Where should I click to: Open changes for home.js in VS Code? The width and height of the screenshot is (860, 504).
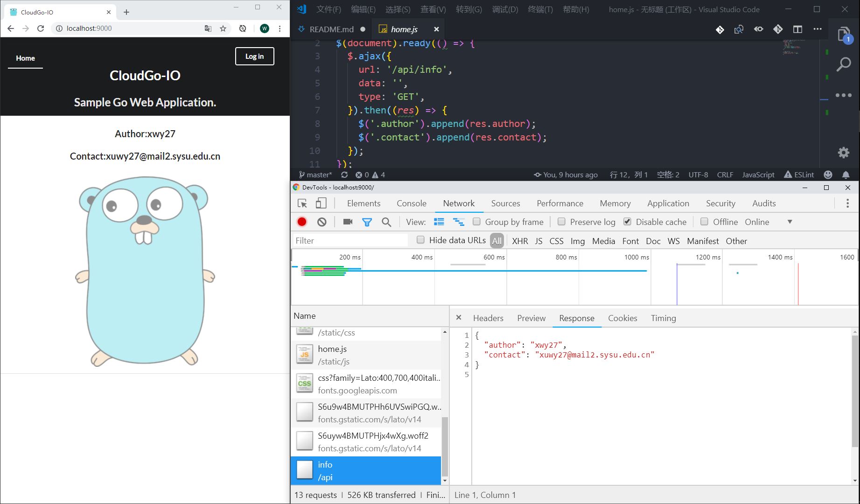click(x=739, y=29)
